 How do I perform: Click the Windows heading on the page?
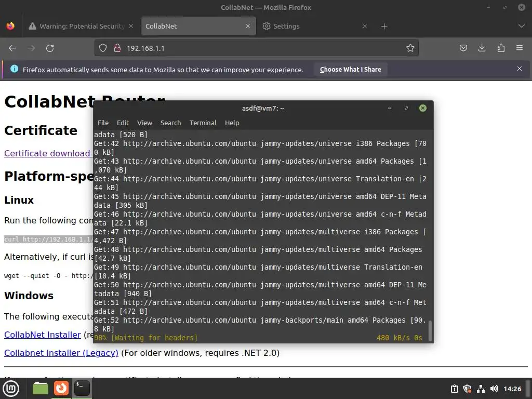pyautogui.click(x=29, y=296)
